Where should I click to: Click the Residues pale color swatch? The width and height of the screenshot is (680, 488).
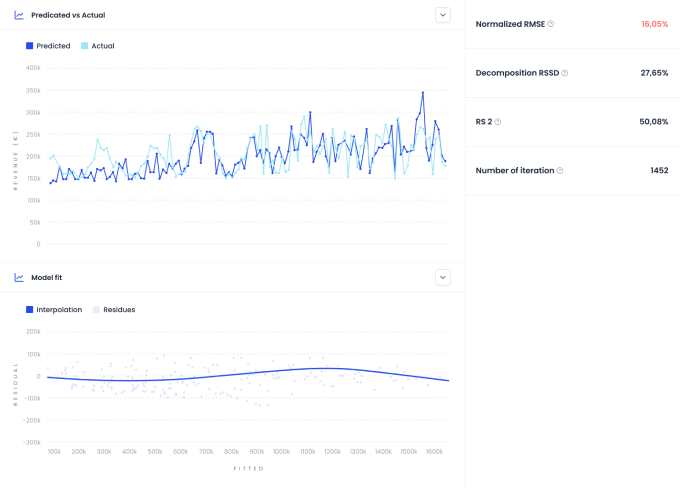pos(96,310)
